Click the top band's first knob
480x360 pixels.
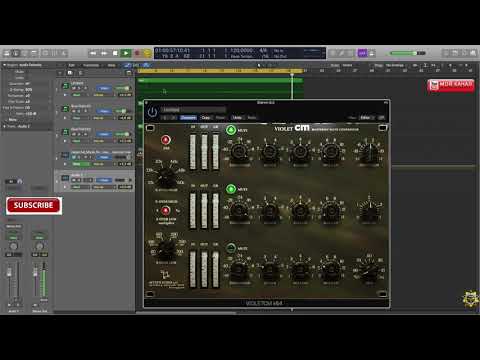click(239, 152)
